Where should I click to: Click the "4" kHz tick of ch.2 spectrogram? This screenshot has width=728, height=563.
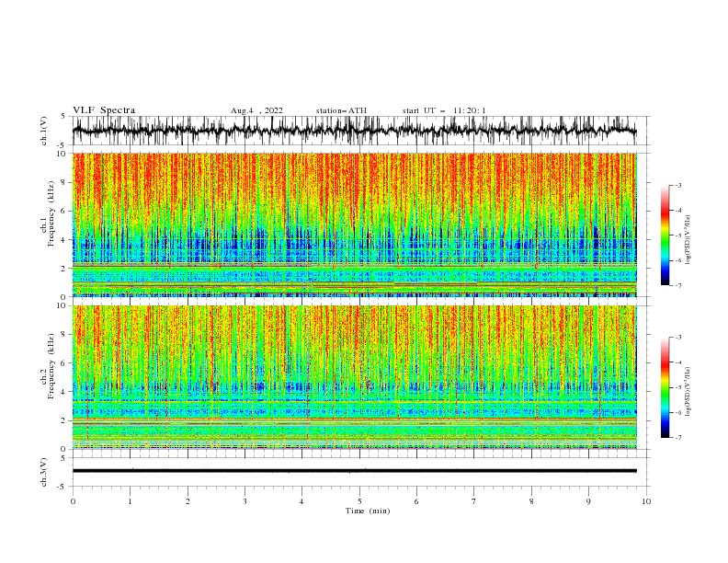click(x=65, y=392)
